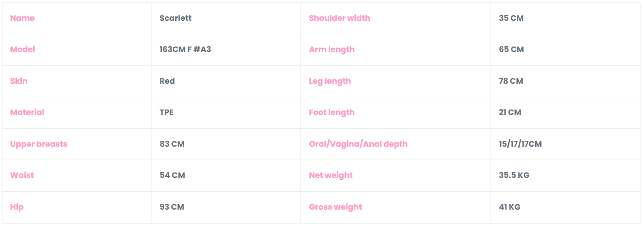Click the Skin label
The height and width of the screenshot is (227, 644).
[19, 81]
